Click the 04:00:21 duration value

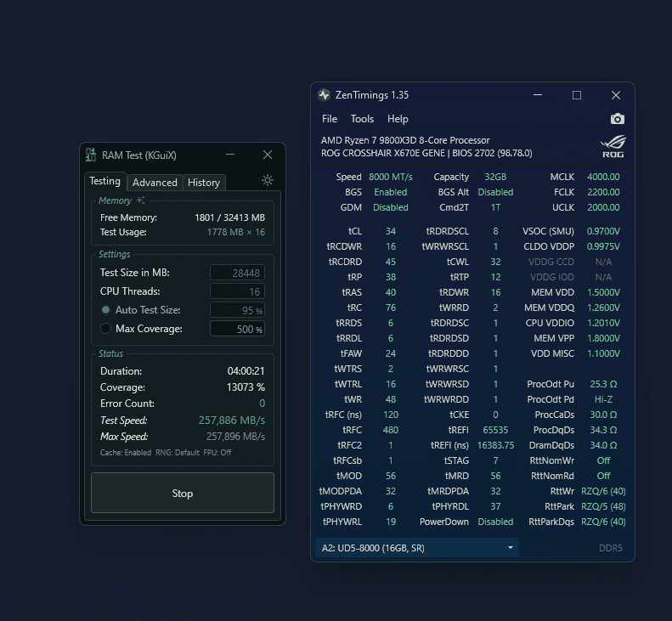246,370
